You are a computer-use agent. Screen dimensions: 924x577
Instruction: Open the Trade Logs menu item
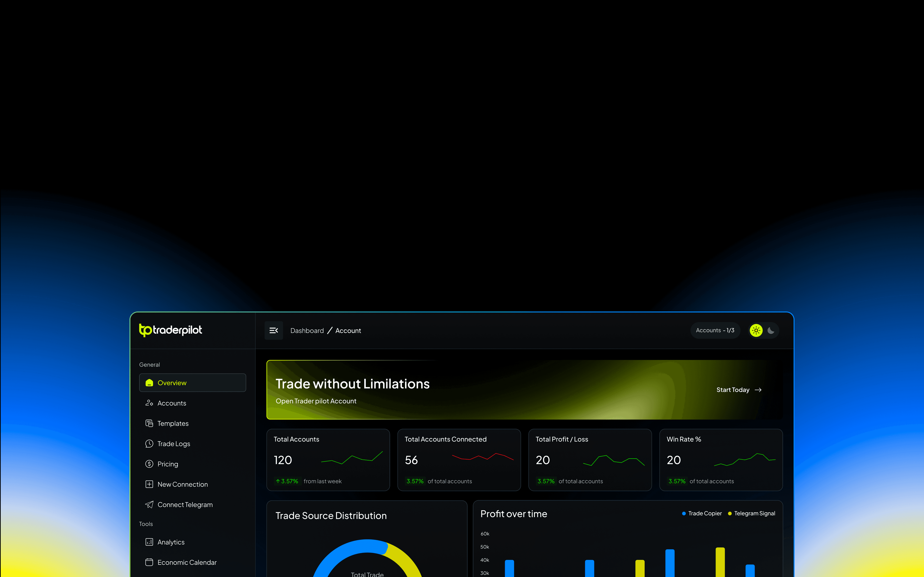pyautogui.click(x=192, y=443)
